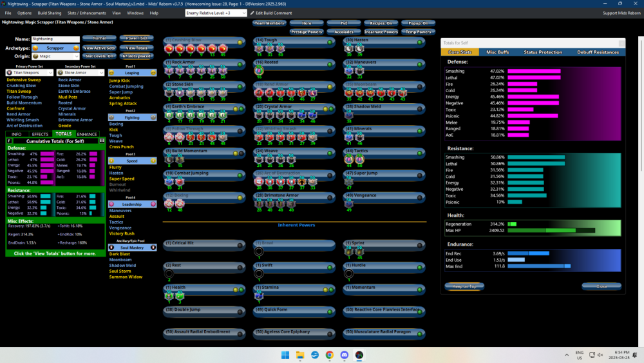Open Enemy Relative Level dropdown
The height and width of the screenshot is (363, 644).
216,13
